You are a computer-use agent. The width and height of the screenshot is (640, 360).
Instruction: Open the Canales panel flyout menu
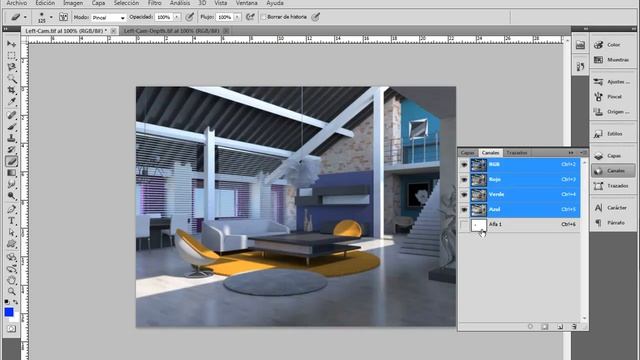click(x=583, y=153)
